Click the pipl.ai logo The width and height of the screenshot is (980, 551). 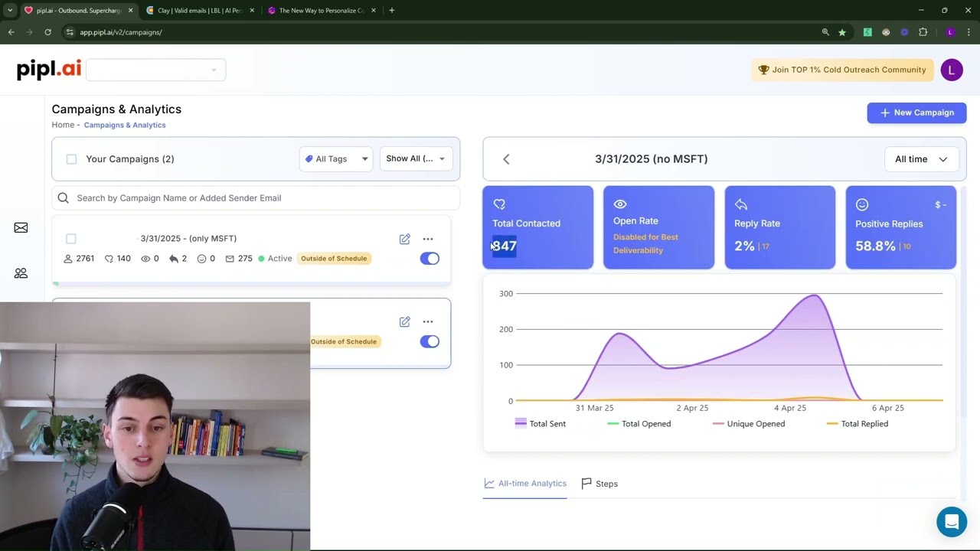click(49, 69)
